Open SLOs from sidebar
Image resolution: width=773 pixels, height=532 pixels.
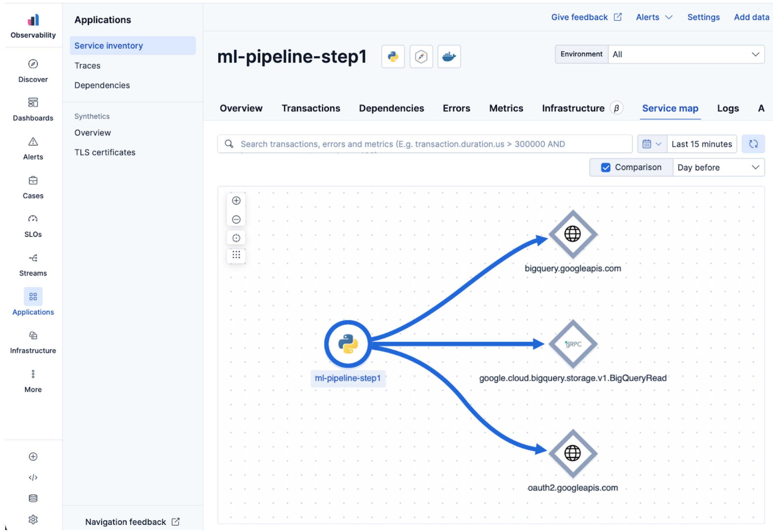33,226
